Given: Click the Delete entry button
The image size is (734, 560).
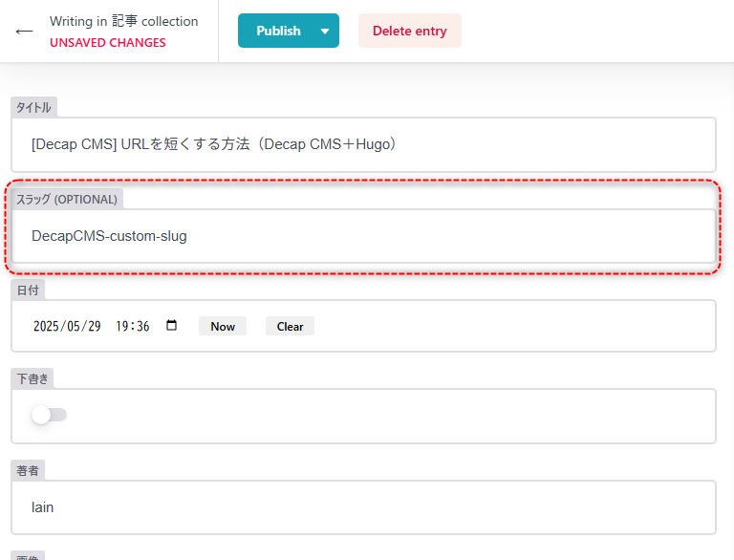Looking at the screenshot, I should [409, 31].
